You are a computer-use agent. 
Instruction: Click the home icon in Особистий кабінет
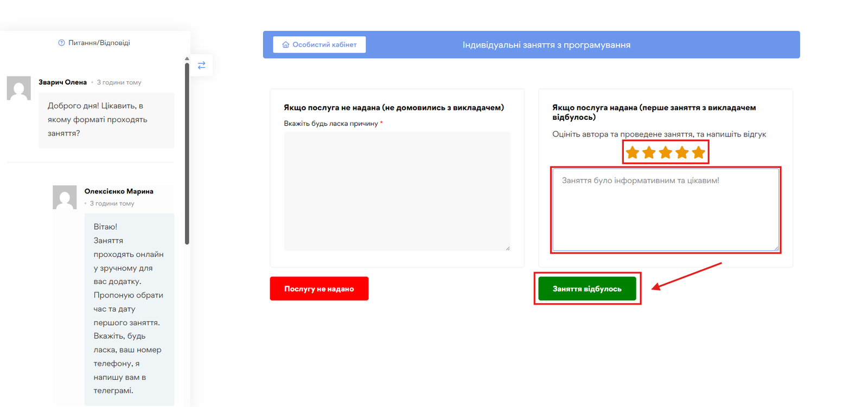pyautogui.click(x=285, y=45)
